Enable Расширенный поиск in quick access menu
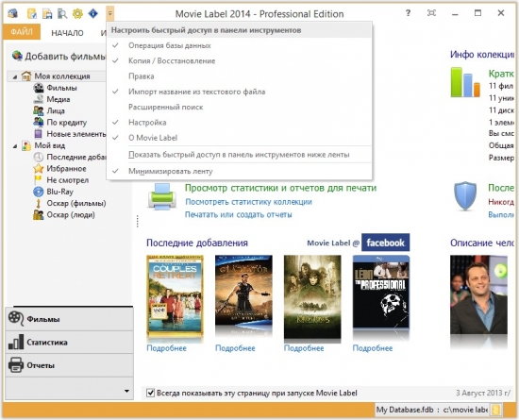519x420 pixels. pos(239,108)
